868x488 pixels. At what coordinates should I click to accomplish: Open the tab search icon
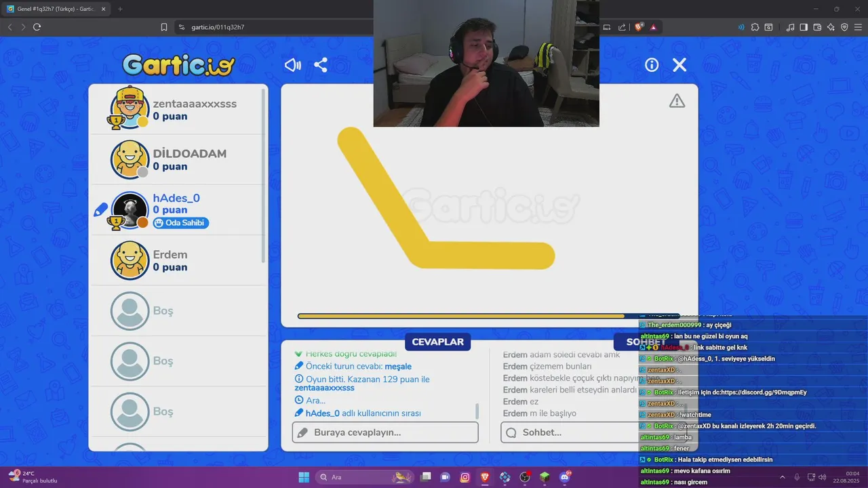click(769, 27)
